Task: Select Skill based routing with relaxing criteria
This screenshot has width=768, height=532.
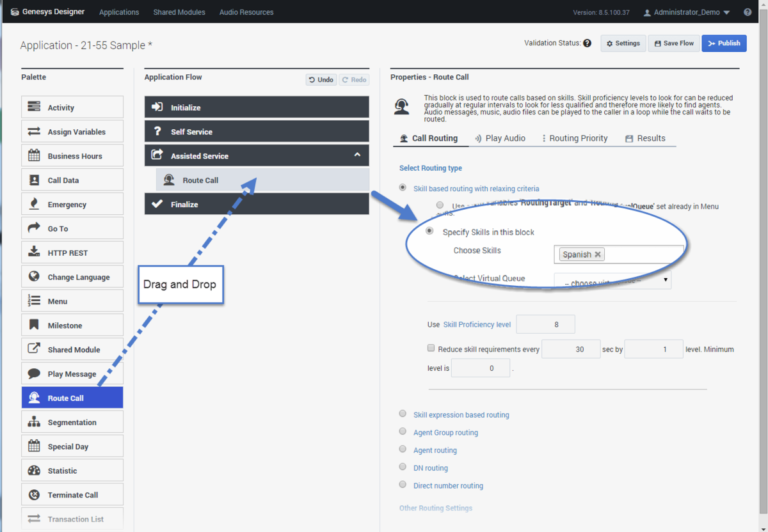Action: (x=403, y=188)
